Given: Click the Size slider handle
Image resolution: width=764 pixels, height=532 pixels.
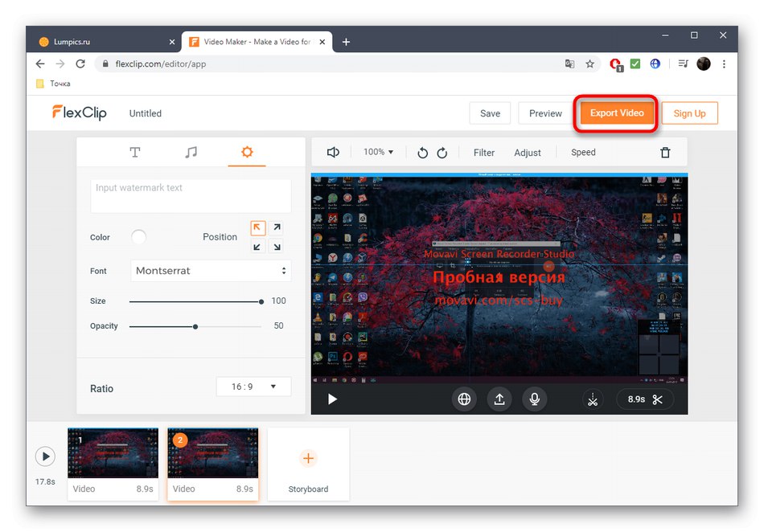Looking at the screenshot, I should coord(261,302).
